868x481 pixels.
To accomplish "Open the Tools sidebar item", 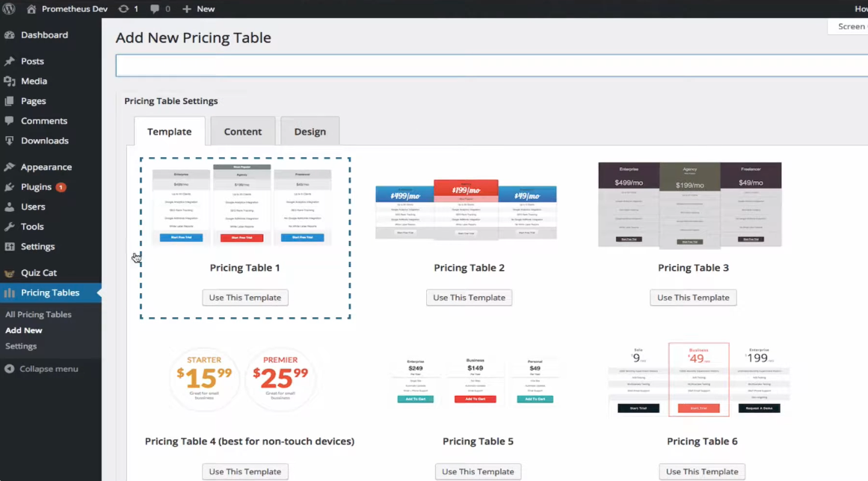I will click(31, 227).
